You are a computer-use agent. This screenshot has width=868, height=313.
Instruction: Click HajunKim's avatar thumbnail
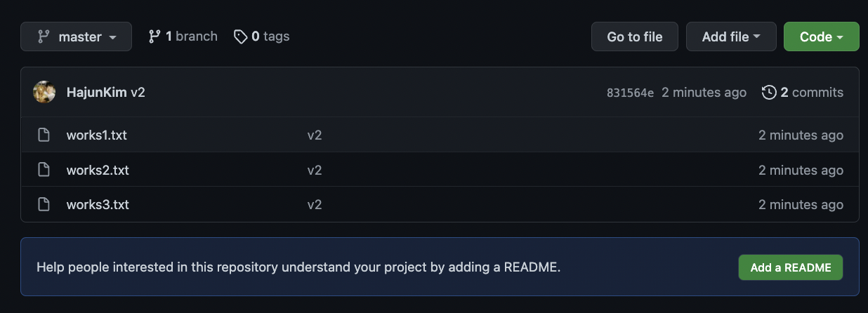coord(44,93)
